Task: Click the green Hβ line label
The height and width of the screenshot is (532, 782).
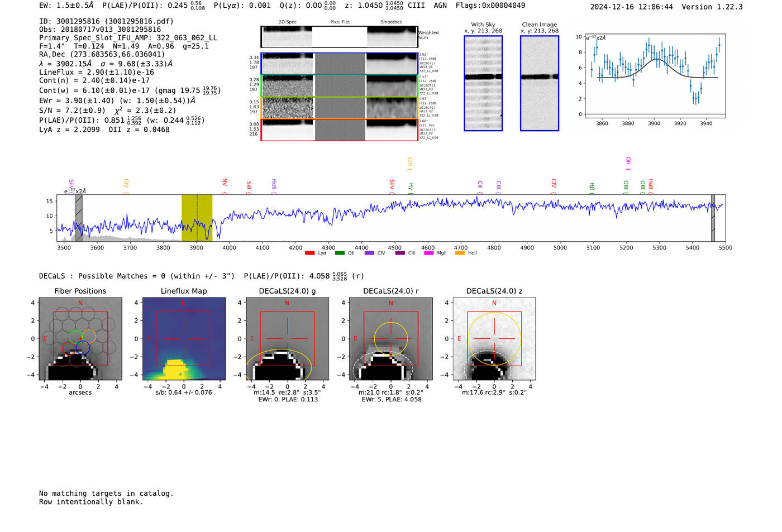Action: point(592,188)
